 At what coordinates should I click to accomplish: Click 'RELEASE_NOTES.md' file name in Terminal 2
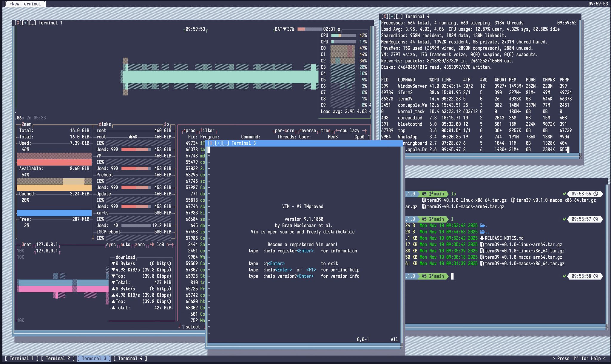click(504, 238)
